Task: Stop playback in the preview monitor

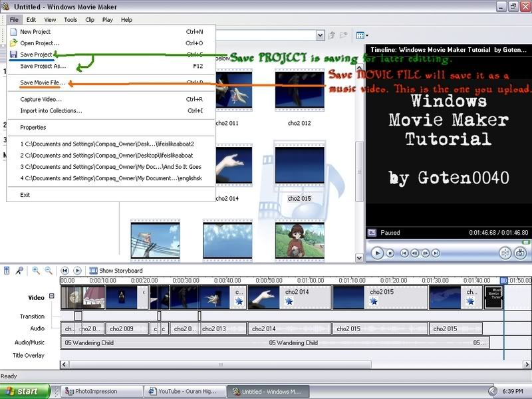Action: (390, 253)
